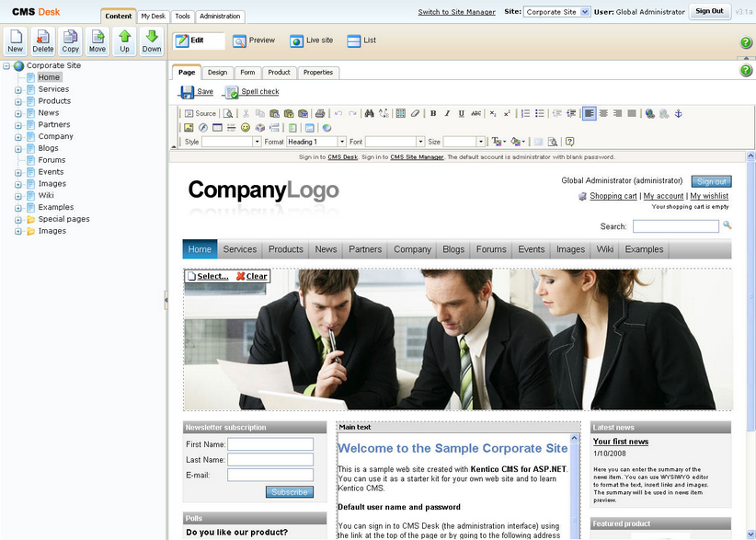This screenshot has width=756, height=540.
Task: Insert a horizontal line
Action: [232, 128]
